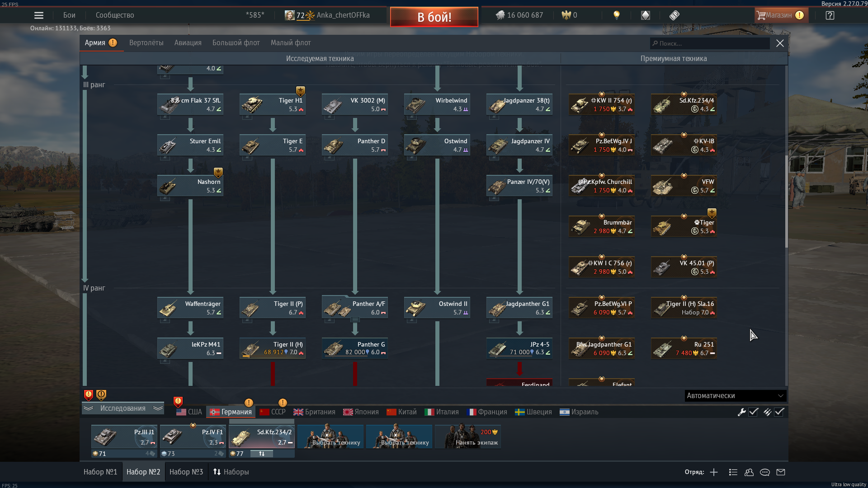Click the orange alert above СССР tab
Image resolution: width=868 pixels, height=488 pixels.
tap(283, 403)
